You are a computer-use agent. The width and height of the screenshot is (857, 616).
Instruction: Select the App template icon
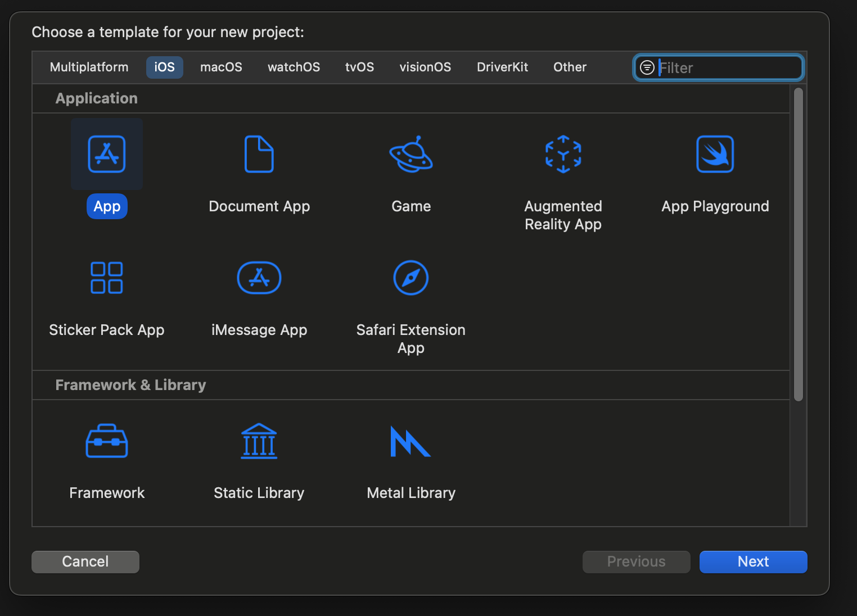[x=107, y=154]
